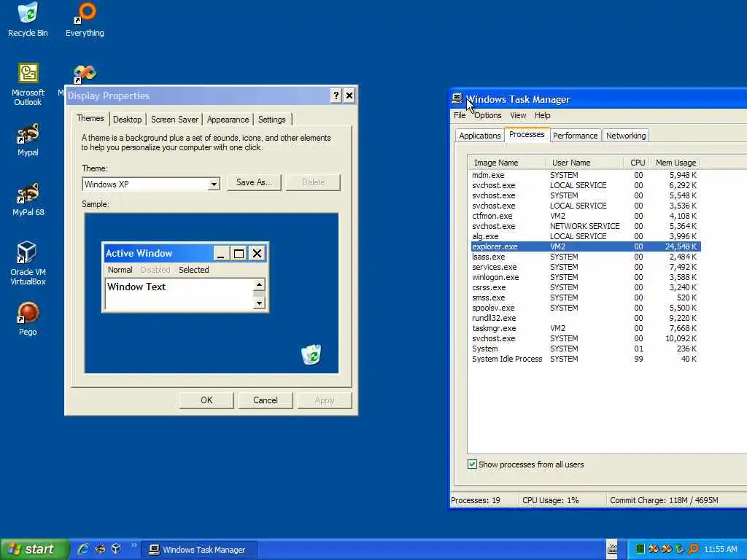Image resolution: width=747 pixels, height=560 pixels.
Task: Open the Start menu
Action: 34,549
